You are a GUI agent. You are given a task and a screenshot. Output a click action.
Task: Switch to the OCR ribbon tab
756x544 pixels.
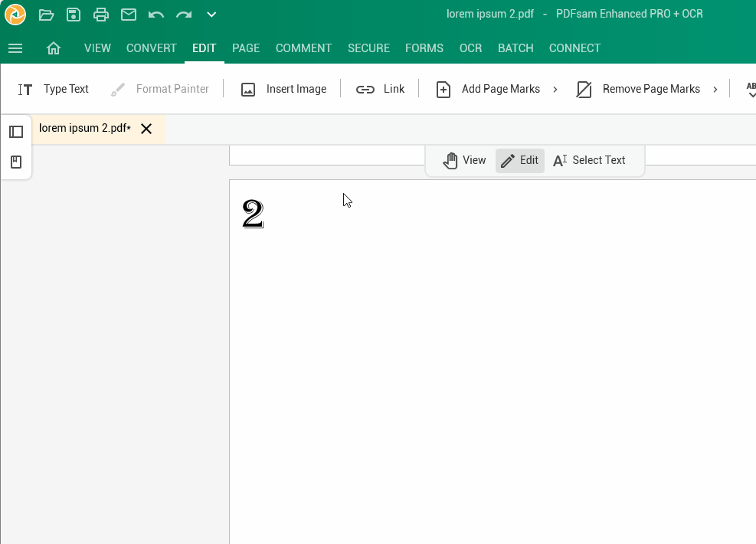click(x=470, y=48)
